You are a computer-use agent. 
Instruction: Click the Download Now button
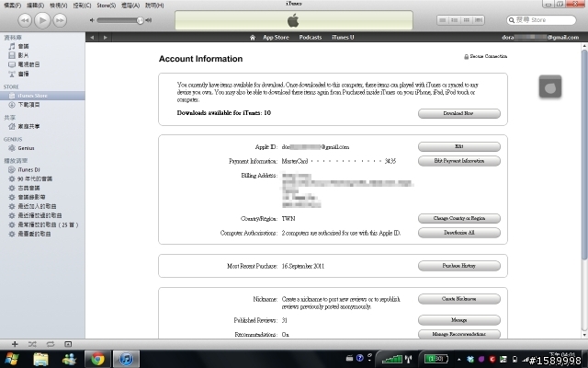coord(459,113)
